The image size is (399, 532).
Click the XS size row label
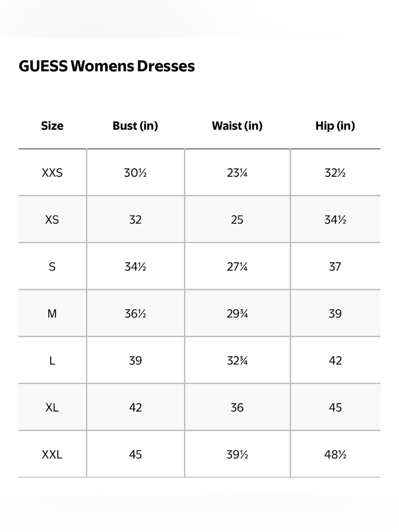[x=52, y=220]
